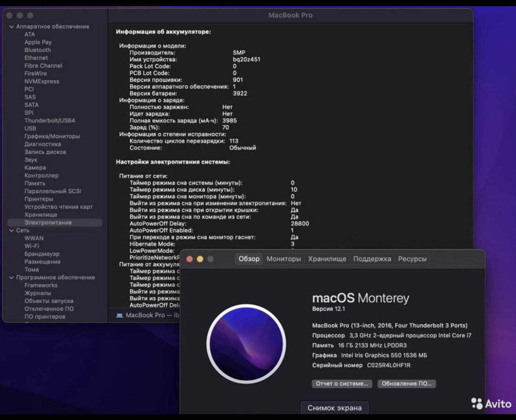Switch to the Хранилище tab
Screen dimensions: 516x420
(327, 259)
